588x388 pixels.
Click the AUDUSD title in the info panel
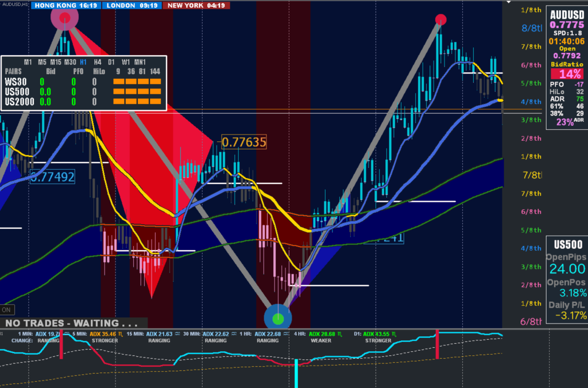[566, 16]
